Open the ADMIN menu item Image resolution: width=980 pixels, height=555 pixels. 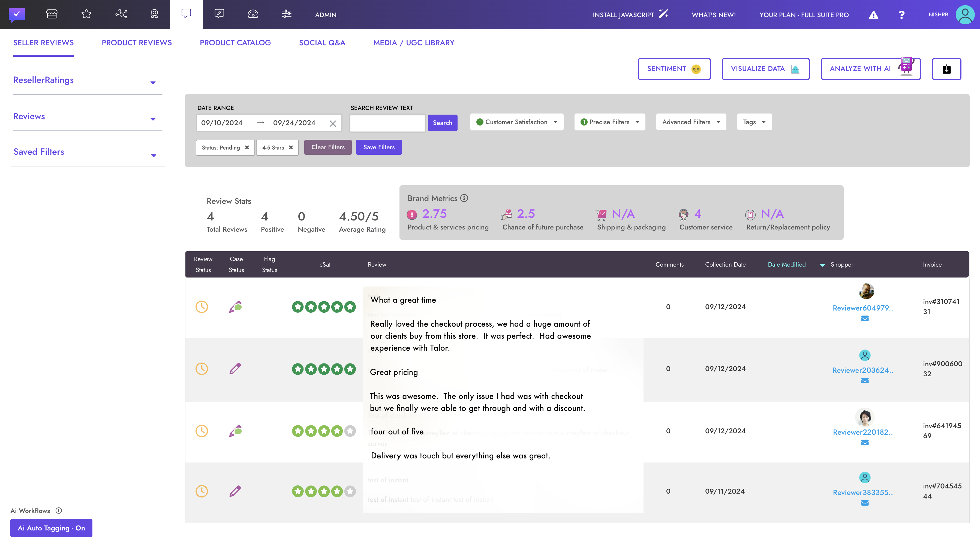tap(326, 15)
